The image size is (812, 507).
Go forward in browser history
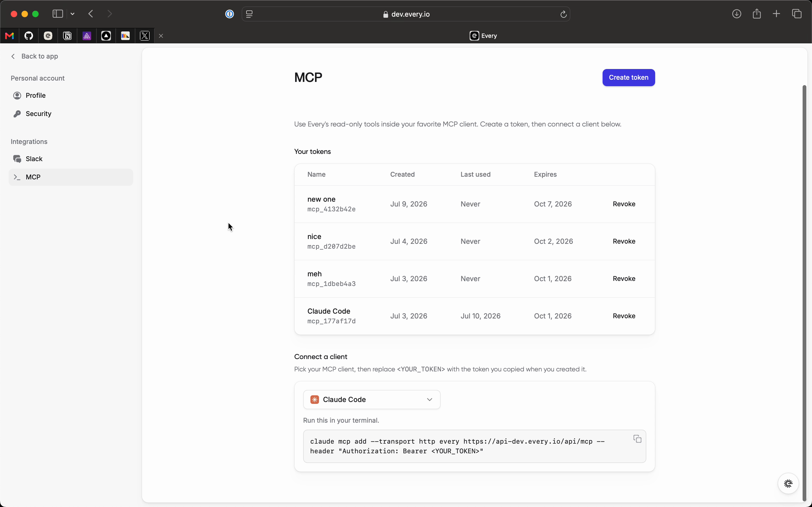coord(110,14)
